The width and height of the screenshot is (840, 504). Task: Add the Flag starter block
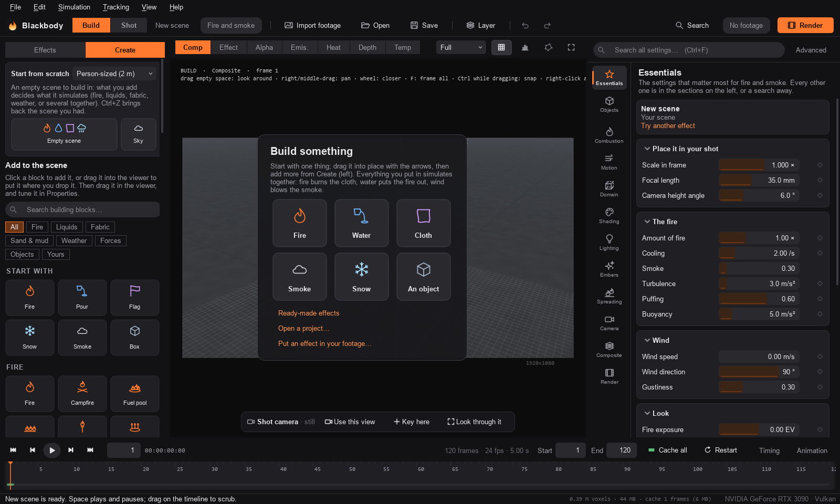pos(135,297)
